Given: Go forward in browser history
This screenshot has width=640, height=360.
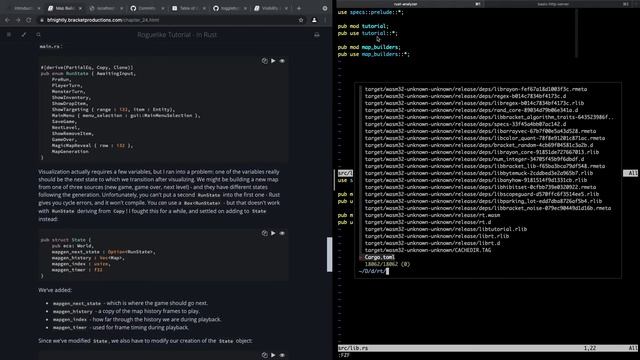Looking at the screenshot, I should (18, 20).
